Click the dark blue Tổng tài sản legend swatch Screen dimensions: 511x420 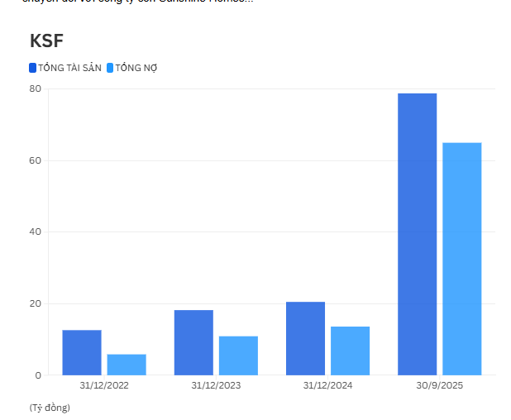[33, 68]
